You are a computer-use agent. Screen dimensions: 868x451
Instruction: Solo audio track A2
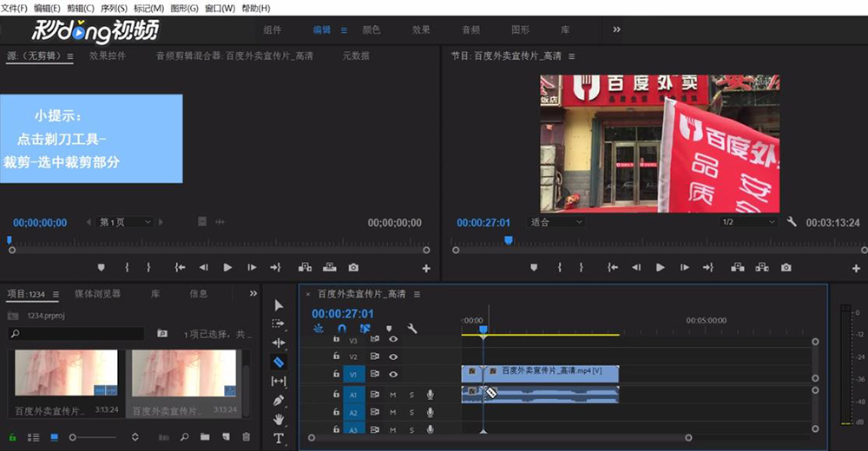click(411, 412)
